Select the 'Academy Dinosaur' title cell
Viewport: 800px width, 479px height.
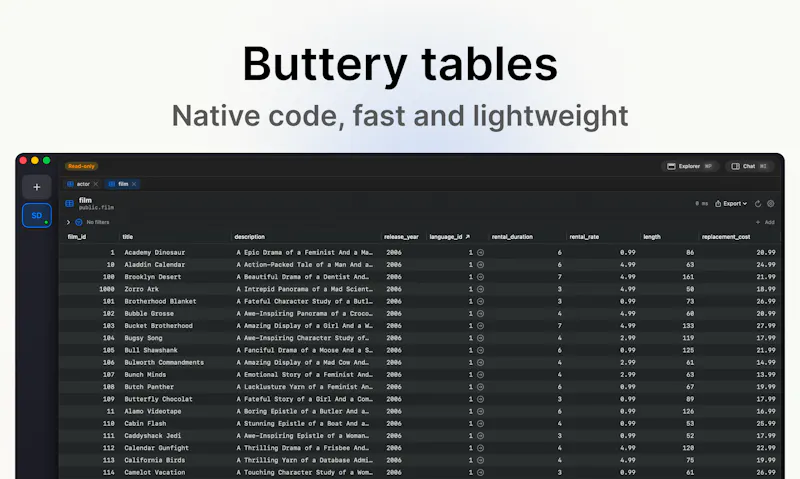click(155, 253)
